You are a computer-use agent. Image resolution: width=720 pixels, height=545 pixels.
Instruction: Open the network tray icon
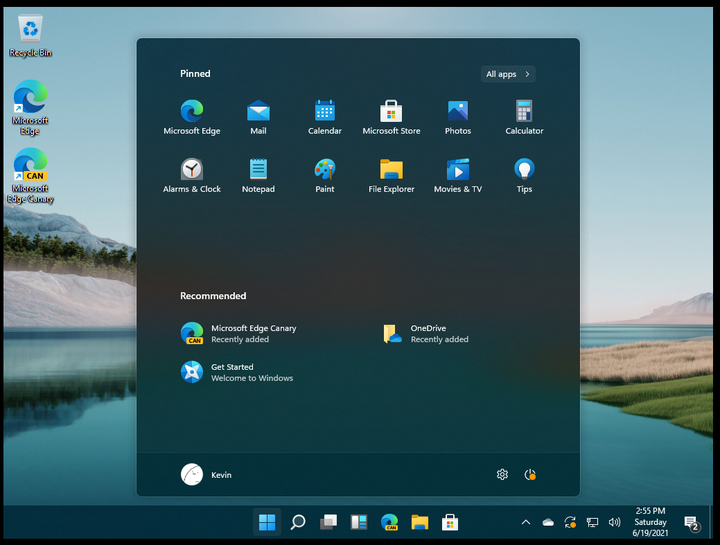[x=592, y=522]
